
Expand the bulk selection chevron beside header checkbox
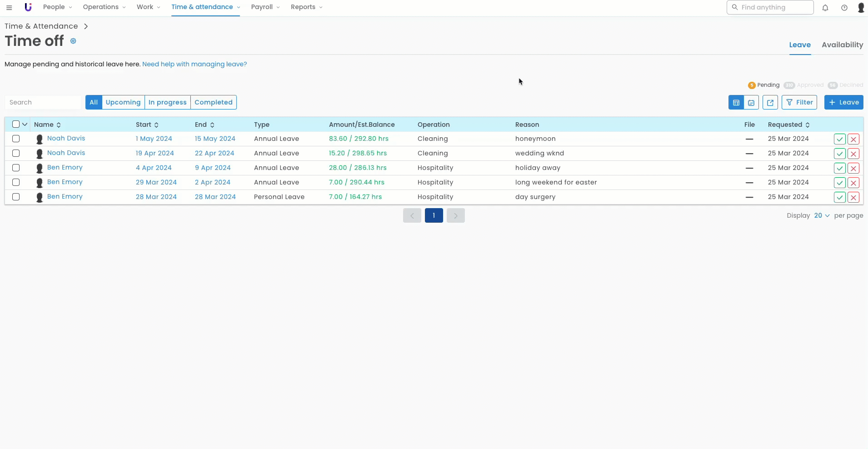25,125
